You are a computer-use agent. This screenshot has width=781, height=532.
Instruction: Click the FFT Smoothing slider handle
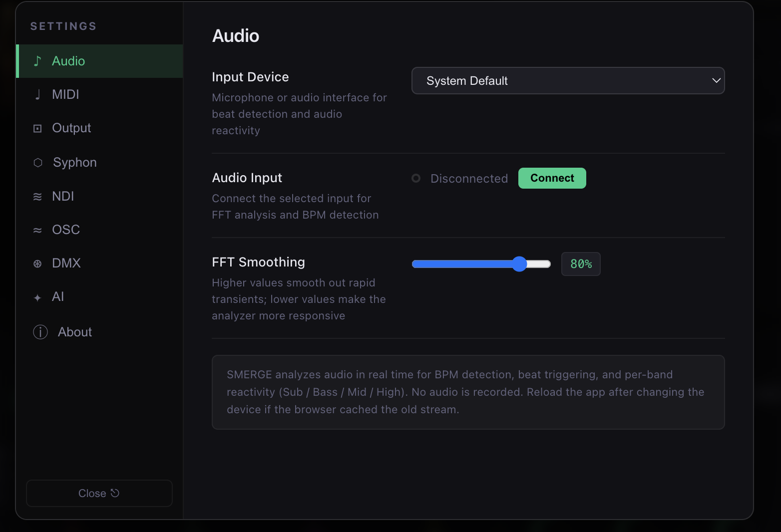(x=519, y=264)
